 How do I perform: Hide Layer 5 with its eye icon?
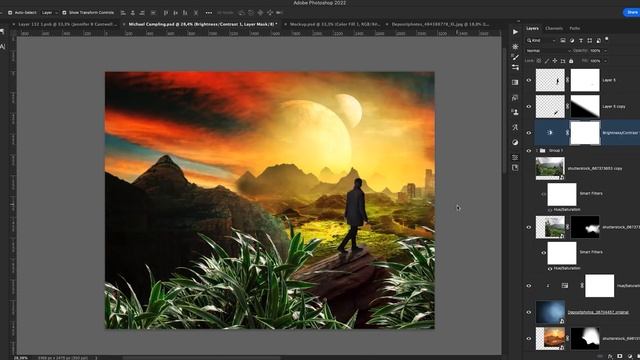[529, 80]
